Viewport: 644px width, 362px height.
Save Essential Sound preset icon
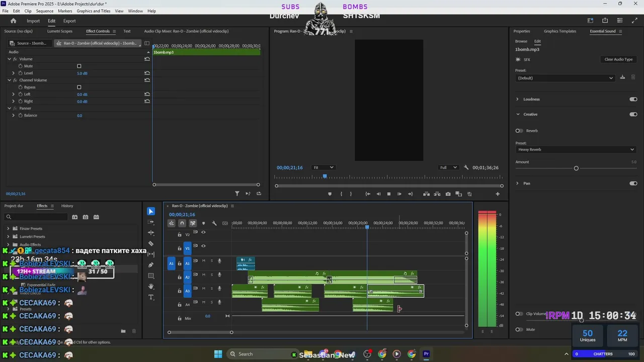pos(622,77)
